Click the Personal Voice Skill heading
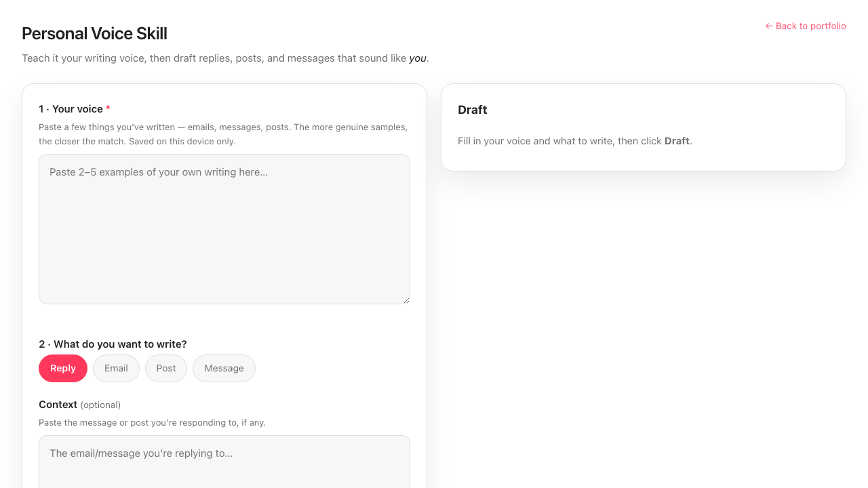 (94, 33)
